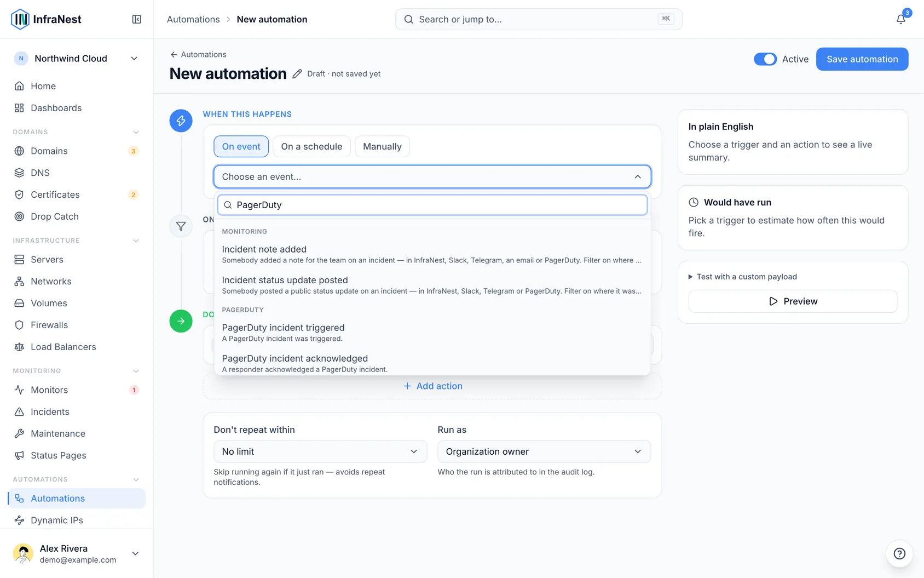Screen dimensions: 924x578
Task: Open the Run as dropdown
Action: pyautogui.click(x=544, y=451)
